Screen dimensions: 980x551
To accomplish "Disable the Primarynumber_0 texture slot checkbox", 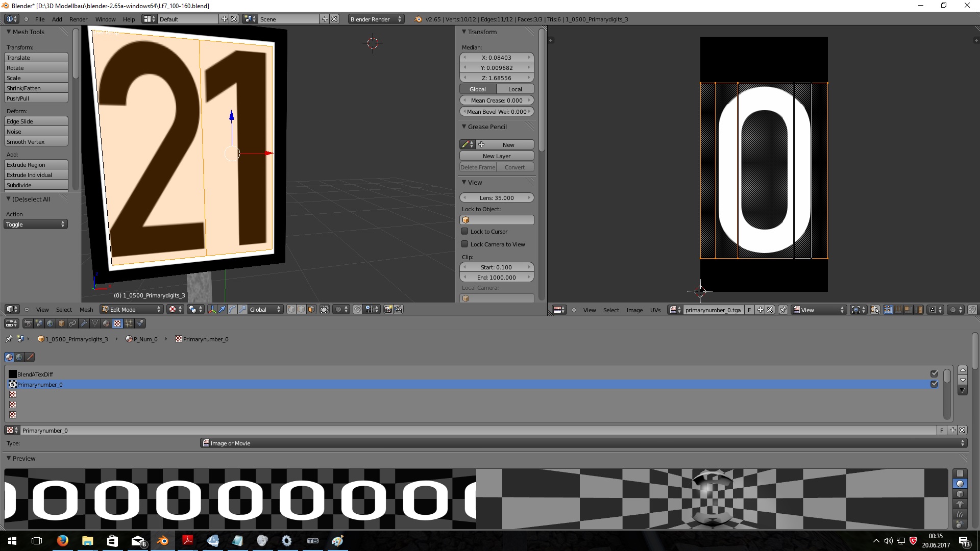I will (934, 384).
